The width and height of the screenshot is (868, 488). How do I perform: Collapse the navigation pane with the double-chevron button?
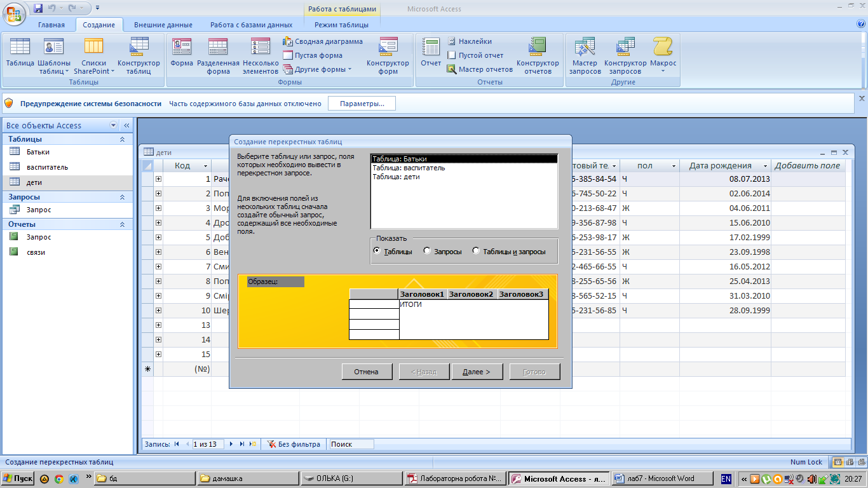click(126, 125)
